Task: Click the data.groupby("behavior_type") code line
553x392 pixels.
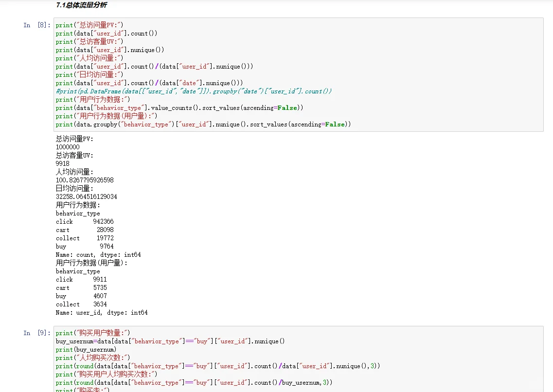Action: click(x=203, y=125)
